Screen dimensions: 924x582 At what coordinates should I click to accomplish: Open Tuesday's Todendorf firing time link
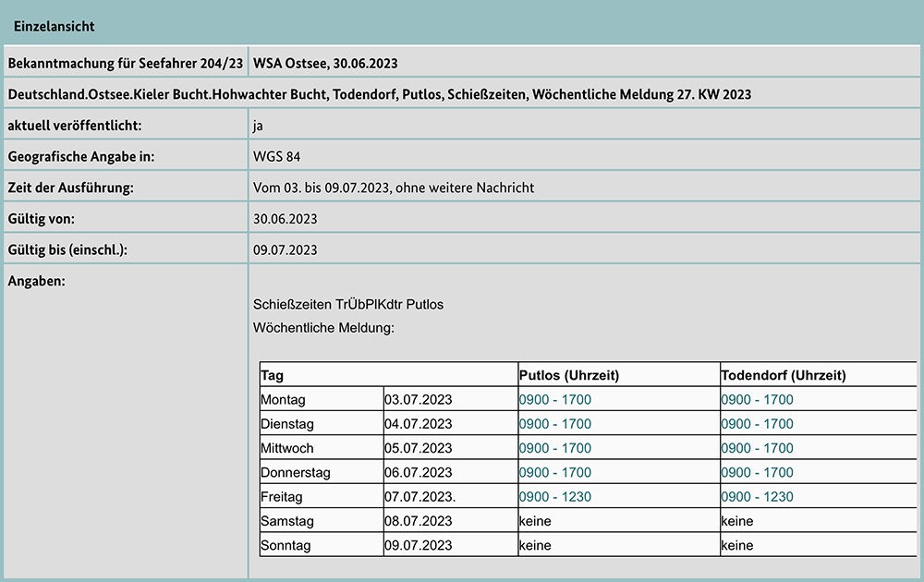coord(757,424)
